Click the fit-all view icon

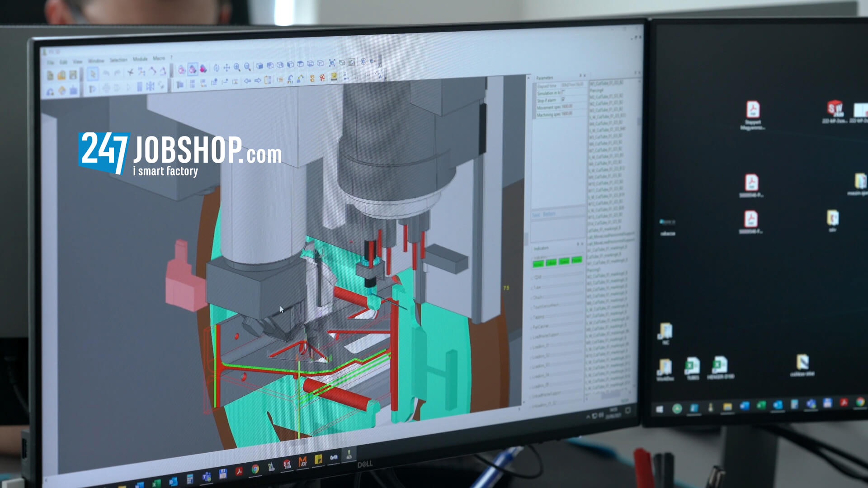coord(332,63)
